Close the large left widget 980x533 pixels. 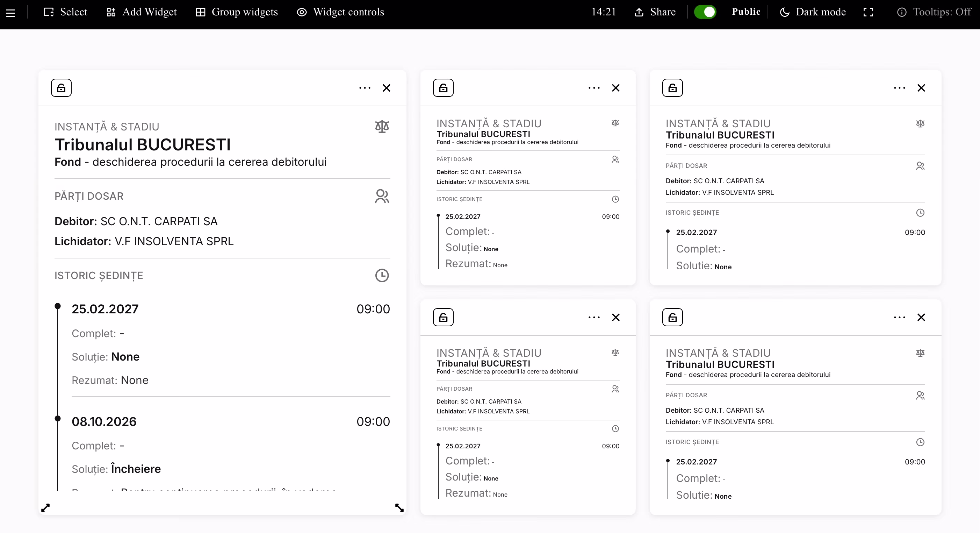(387, 88)
